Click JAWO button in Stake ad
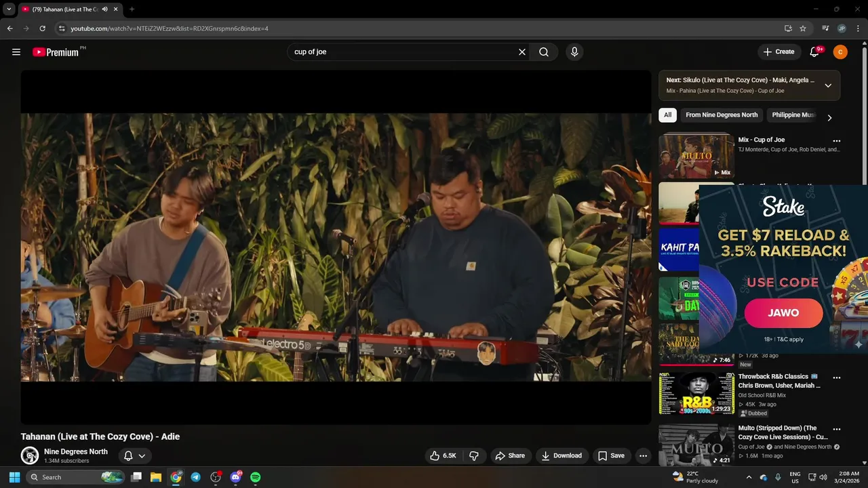The width and height of the screenshot is (868, 488). pyautogui.click(x=783, y=313)
